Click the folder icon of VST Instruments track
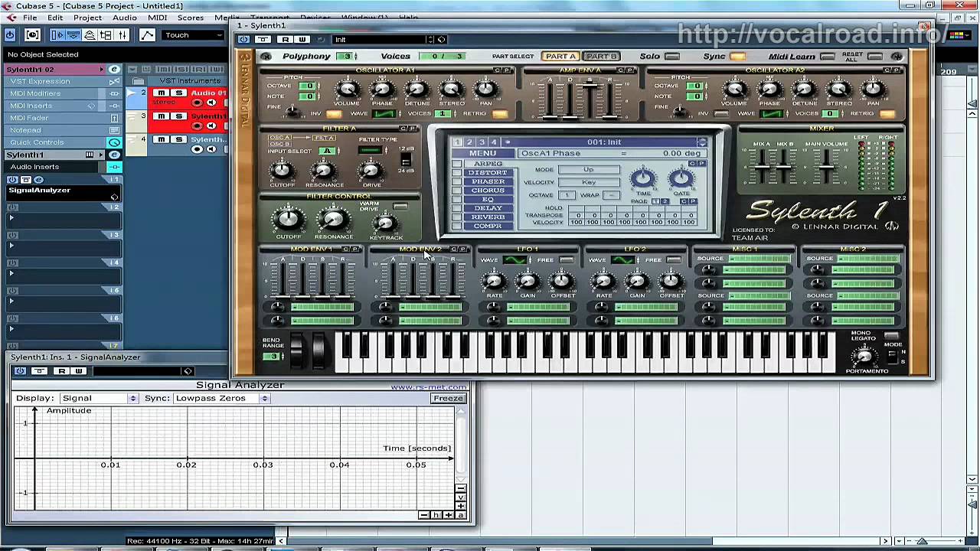 point(138,81)
